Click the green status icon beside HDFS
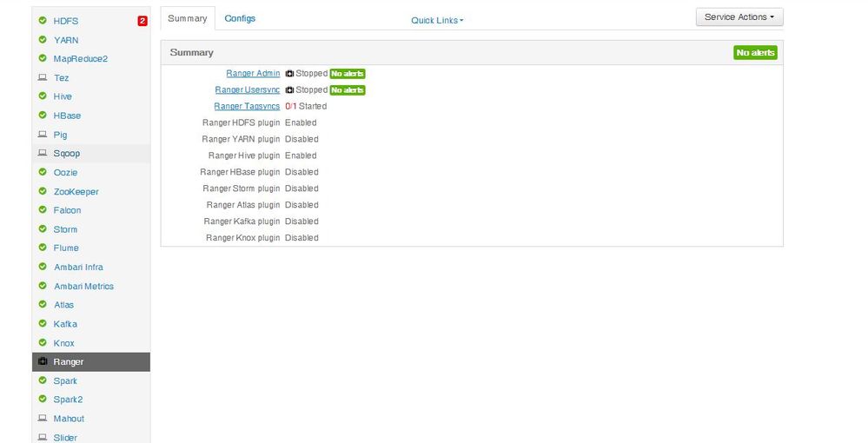The image size is (868, 443). click(x=43, y=21)
